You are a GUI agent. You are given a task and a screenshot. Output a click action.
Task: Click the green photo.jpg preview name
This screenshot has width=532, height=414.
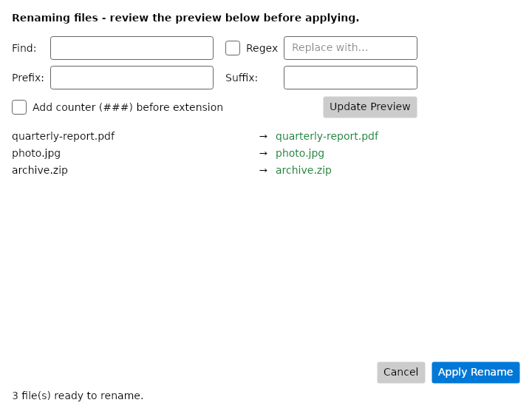tap(300, 153)
